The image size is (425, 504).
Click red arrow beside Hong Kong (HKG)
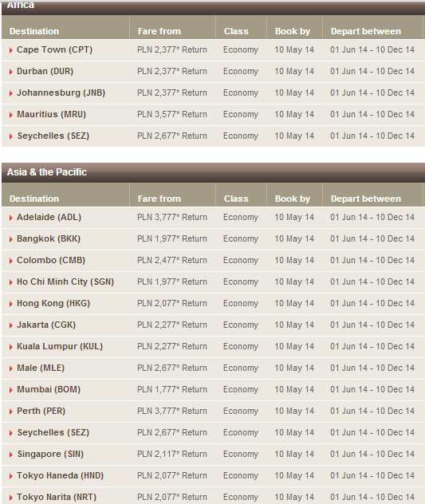click(x=10, y=304)
